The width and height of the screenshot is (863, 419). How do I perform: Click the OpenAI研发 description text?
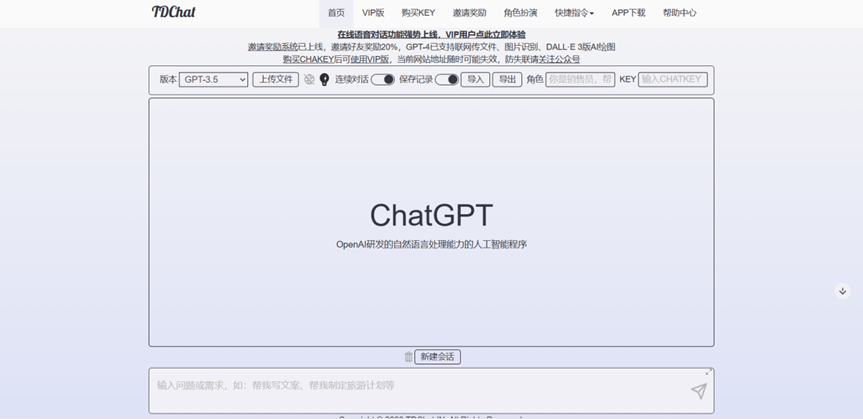click(x=432, y=244)
